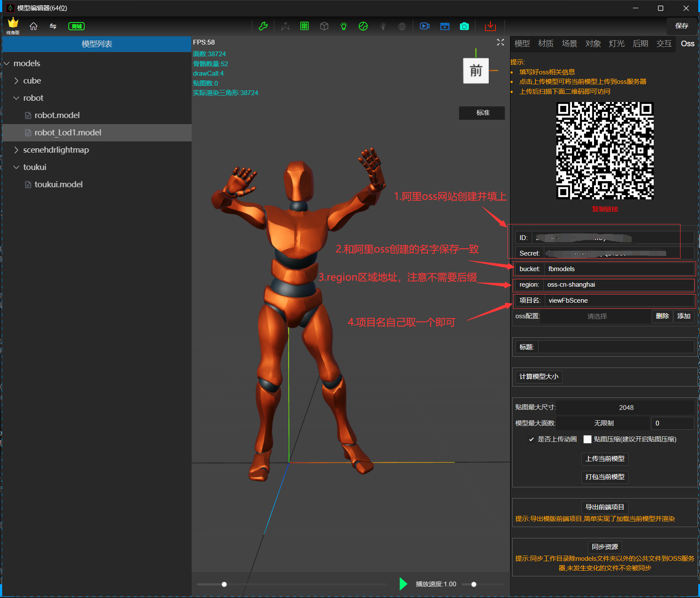Viewport: 700px width, 598px height.
Task: Click the 删除 button
Action: coord(662,317)
